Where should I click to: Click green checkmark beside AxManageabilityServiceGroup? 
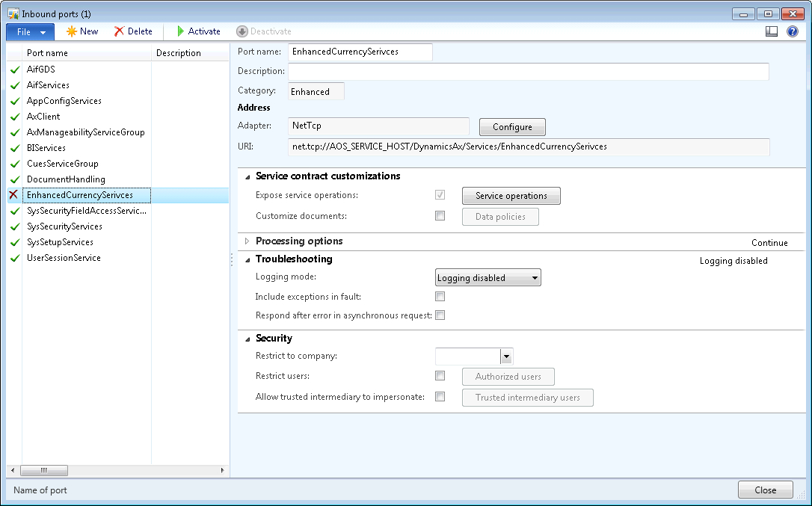tap(15, 132)
